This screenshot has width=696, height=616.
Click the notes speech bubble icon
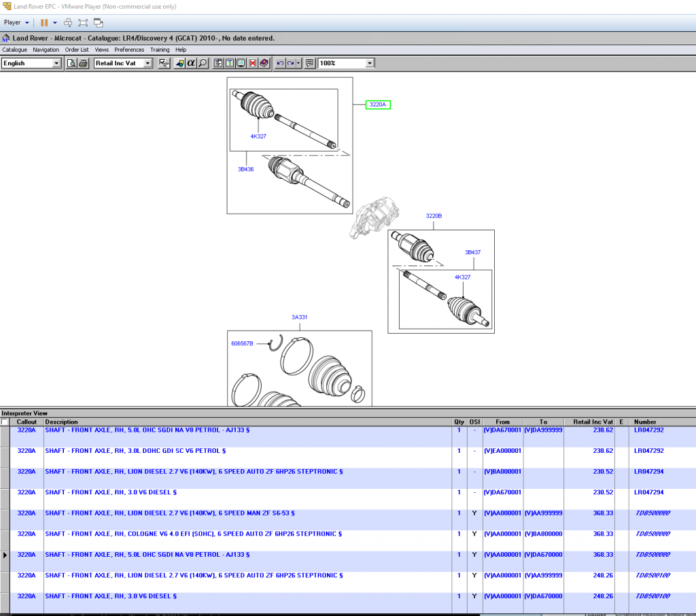click(x=309, y=63)
